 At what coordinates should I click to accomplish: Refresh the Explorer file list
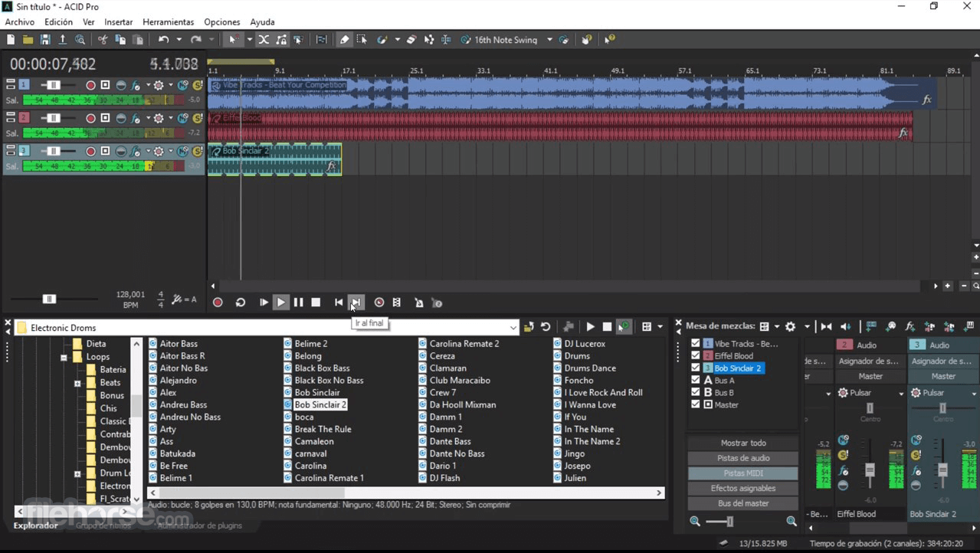coord(546,327)
